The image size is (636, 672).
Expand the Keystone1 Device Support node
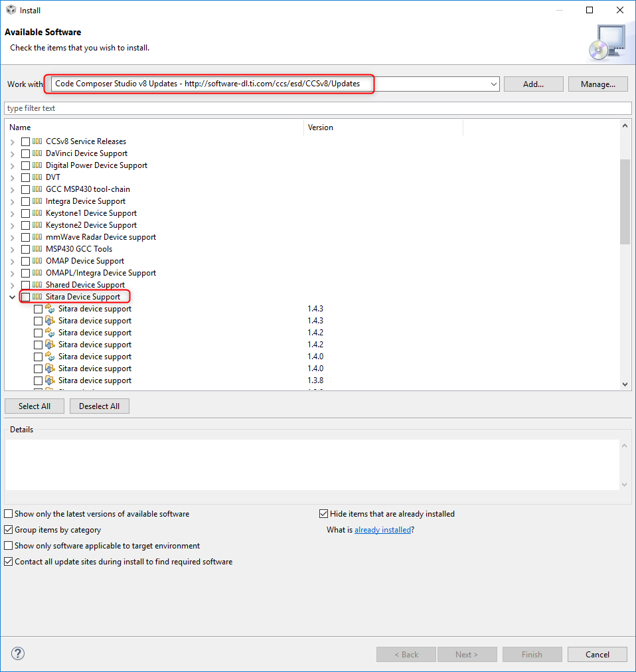point(13,214)
